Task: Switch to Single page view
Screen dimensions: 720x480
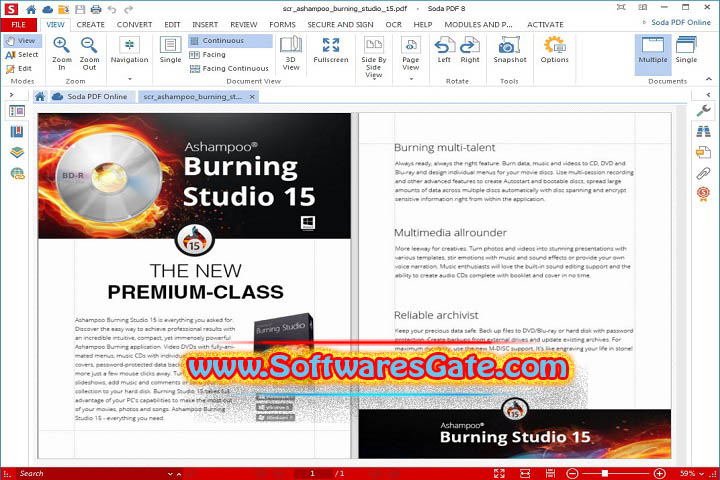Action: [x=170, y=50]
